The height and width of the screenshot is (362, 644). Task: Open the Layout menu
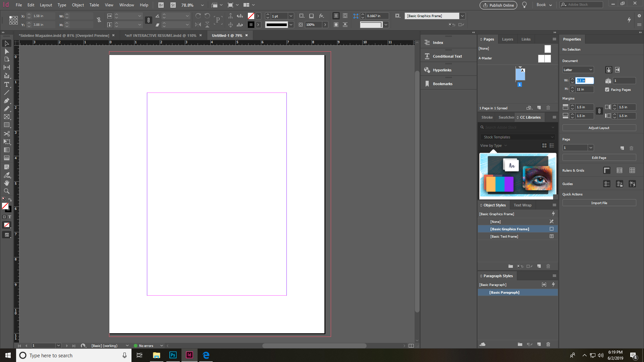(x=46, y=5)
